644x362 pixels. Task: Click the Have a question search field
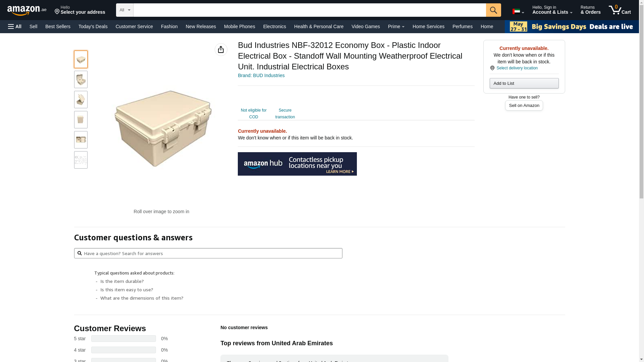coord(208,253)
